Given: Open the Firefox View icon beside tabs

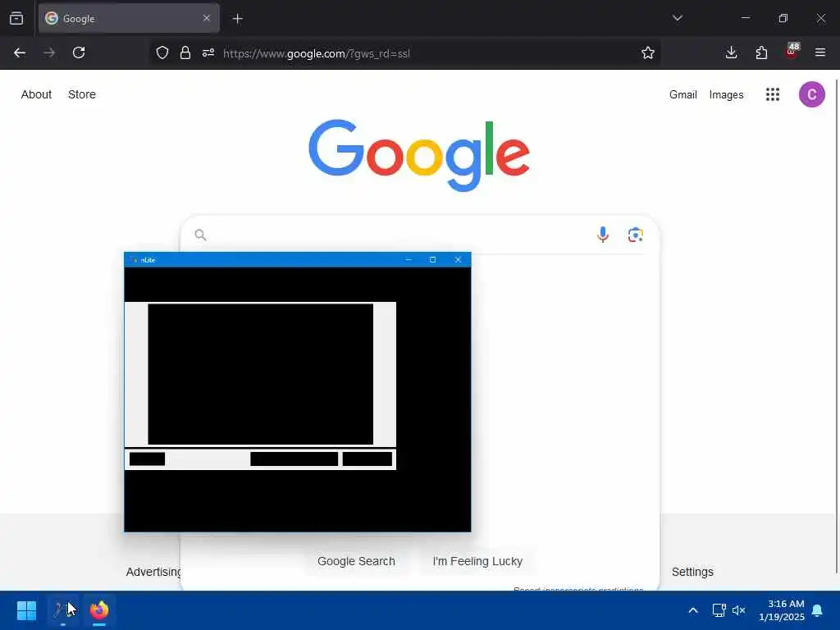Looking at the screenshot, I should [x=16, y=18].
